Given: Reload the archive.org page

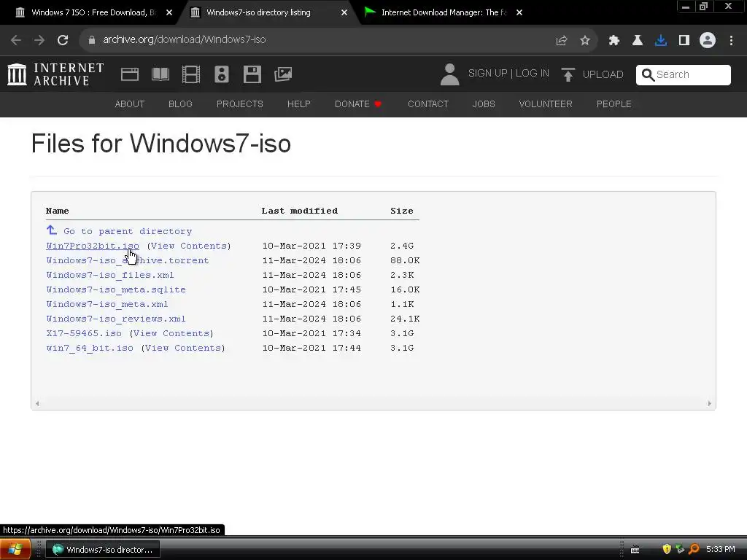Looking at the screenshot, I should (x=63, y=40).
